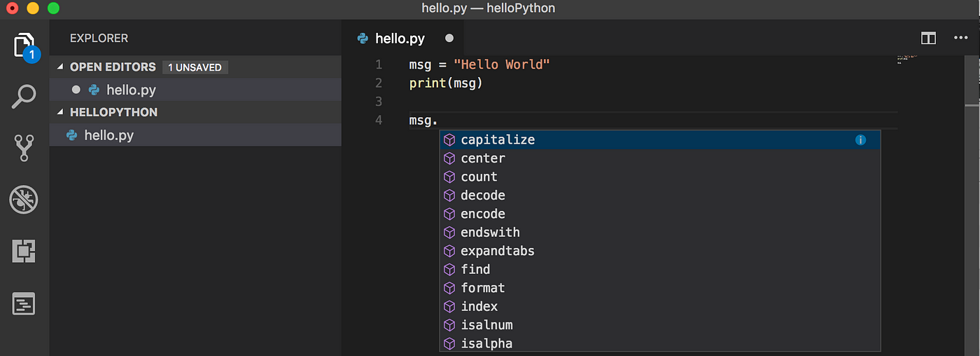Open the editor More Actions ellipsis
The image size is (980, 356).
pyautogui.click(x=960, y=38)
